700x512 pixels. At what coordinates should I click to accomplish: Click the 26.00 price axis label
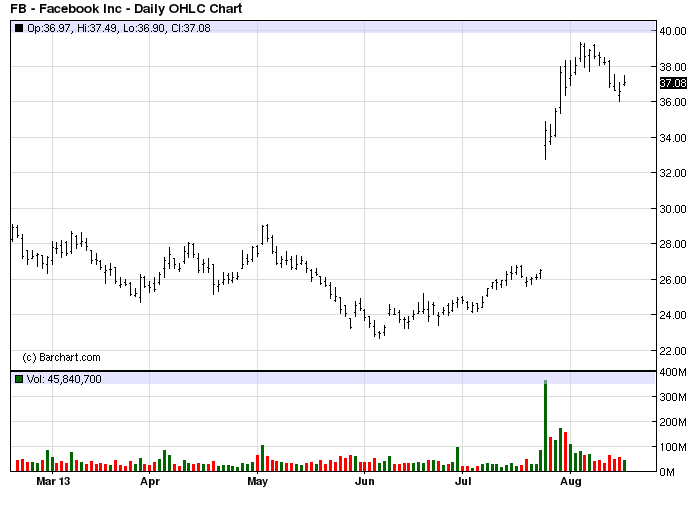coord(673,280)
